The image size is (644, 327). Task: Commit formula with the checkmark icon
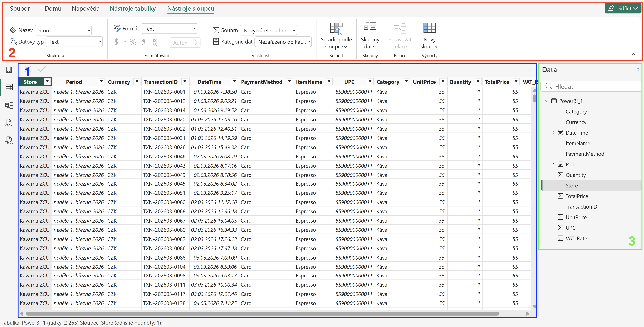pos(42,69)
